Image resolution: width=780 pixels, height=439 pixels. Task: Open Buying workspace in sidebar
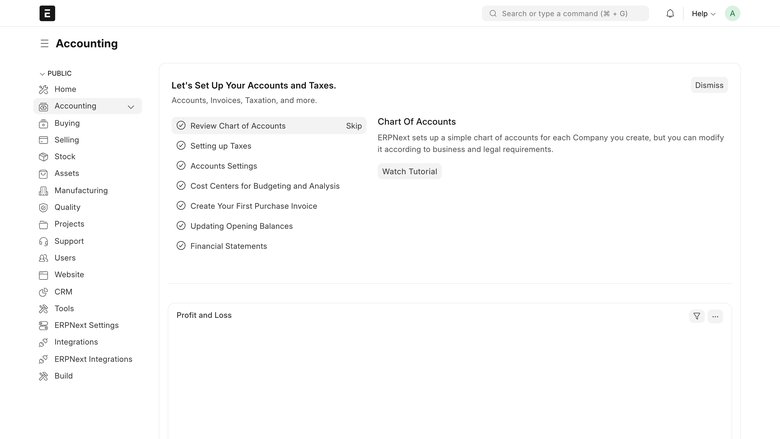coord(88,123)
